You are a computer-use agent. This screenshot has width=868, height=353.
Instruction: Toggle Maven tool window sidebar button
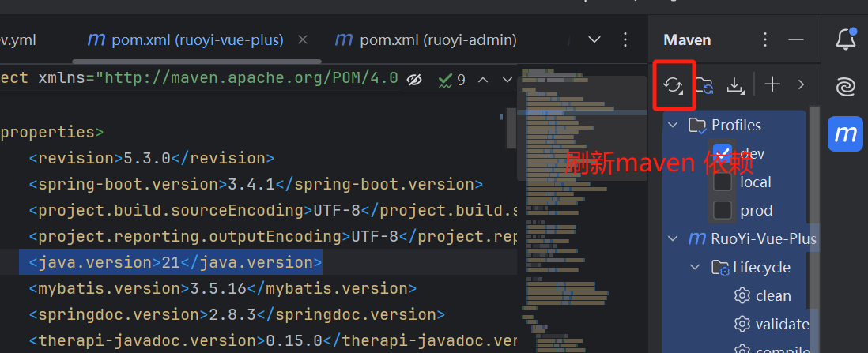tap(845, 134)
